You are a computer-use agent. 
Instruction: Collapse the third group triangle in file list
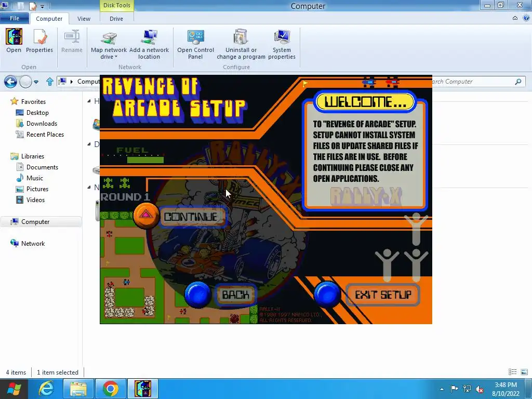[89, 187]
